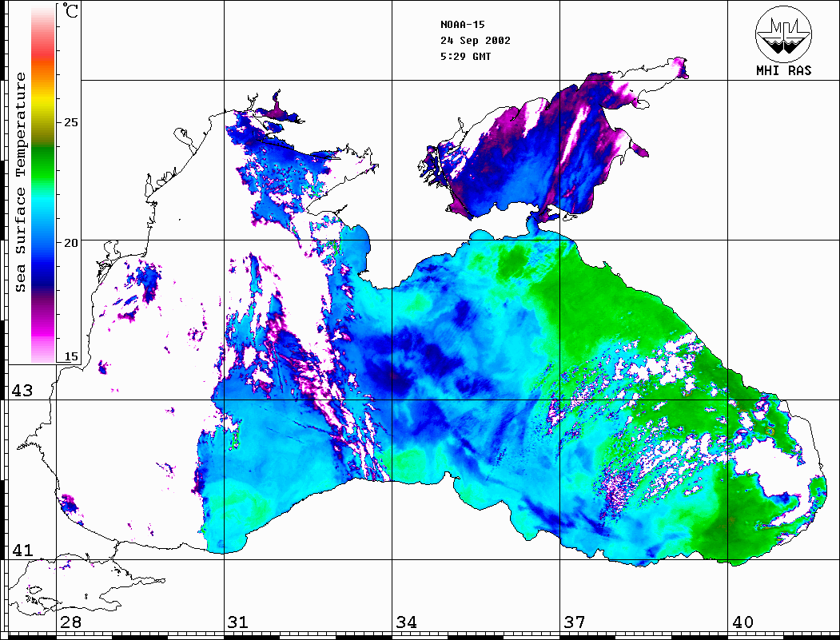Click the 20 mark on temperature scale
The image size is (840, 640).
tap(70, 243)
